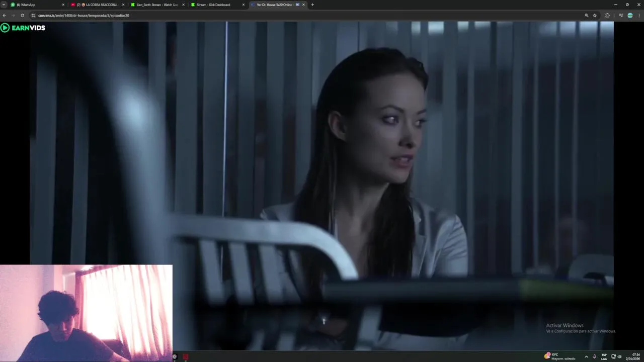Open the volume speaker tray icon
Image resolution: width=644 pixels, height=362 pixels.
[x=619, y=356]
